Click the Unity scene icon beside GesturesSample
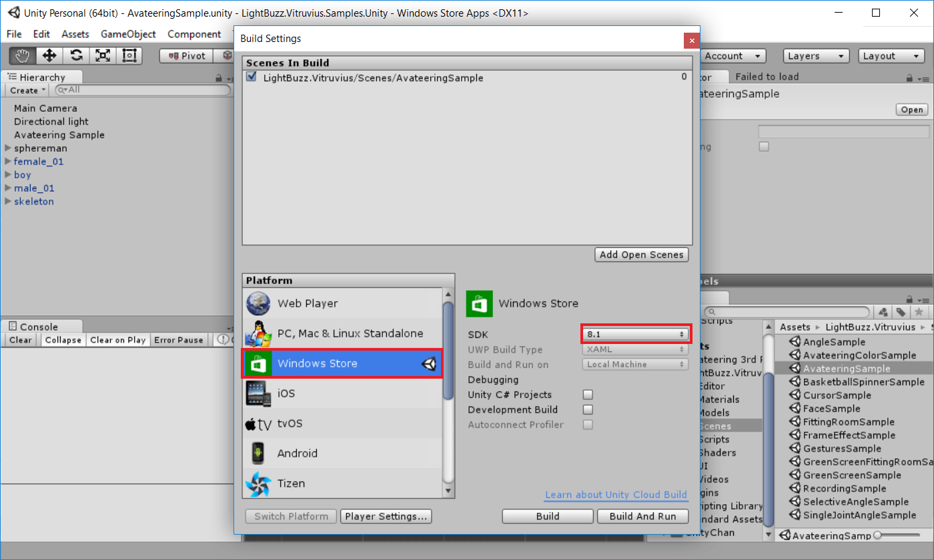 pyautogui.click(x=795, y=449)
